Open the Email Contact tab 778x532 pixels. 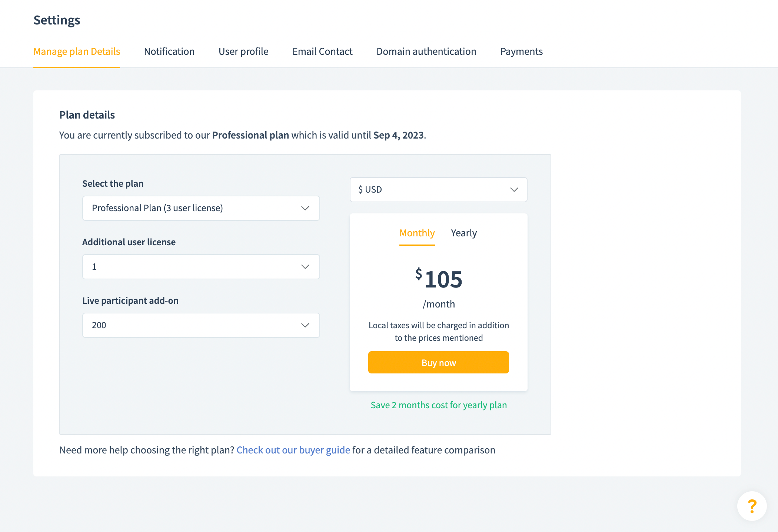point(322,51)
